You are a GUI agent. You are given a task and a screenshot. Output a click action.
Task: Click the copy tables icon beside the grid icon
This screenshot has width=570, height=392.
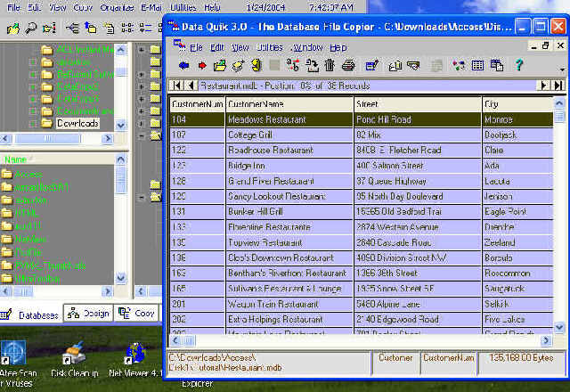coord(497,66)
